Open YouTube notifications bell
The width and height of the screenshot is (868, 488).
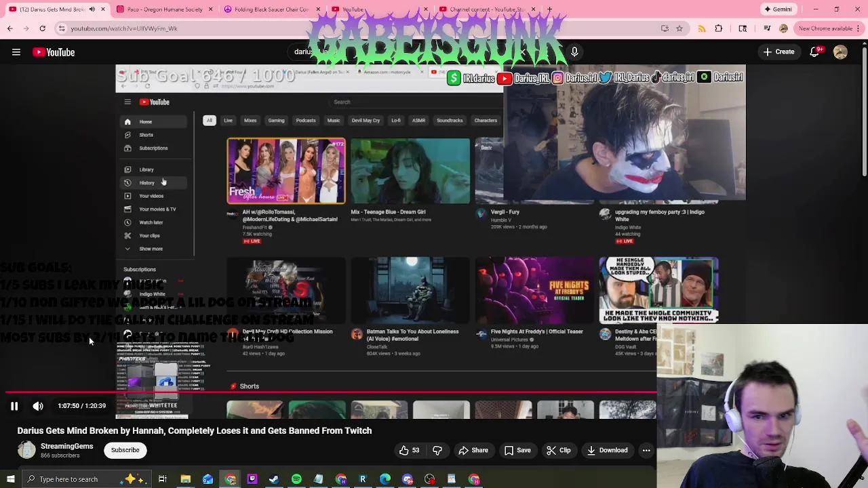click(816, 52)
